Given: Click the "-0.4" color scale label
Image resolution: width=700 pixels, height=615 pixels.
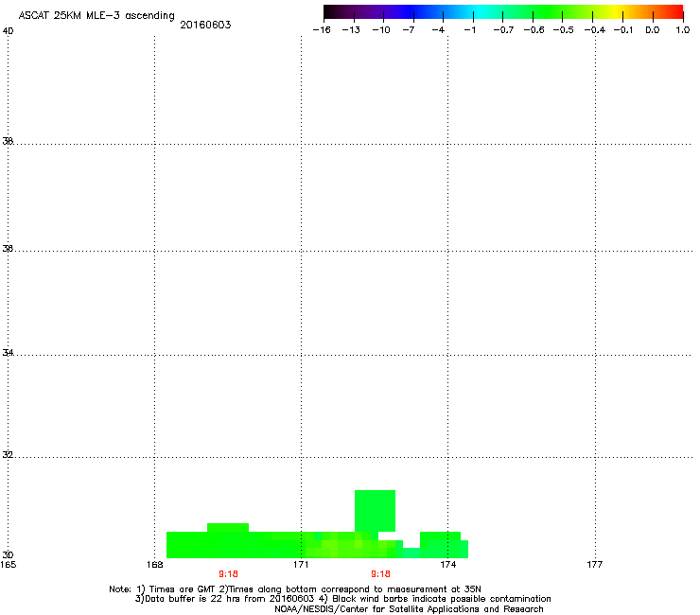Looking at the screenshot, I should (595, 30).
